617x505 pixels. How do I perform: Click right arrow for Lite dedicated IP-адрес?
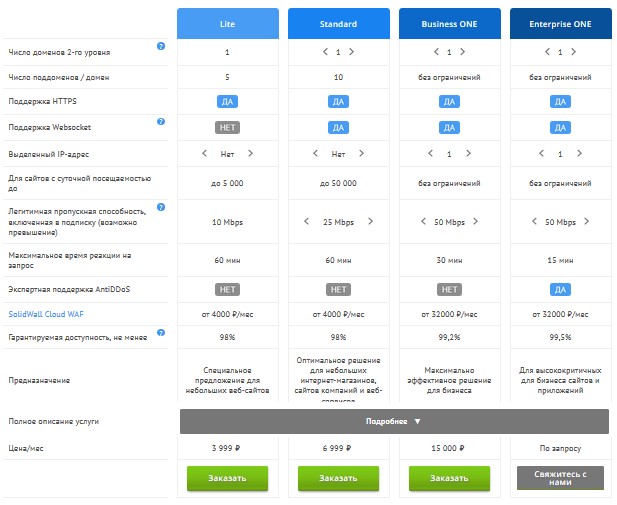pyautogui.click(x=250, y=154)
